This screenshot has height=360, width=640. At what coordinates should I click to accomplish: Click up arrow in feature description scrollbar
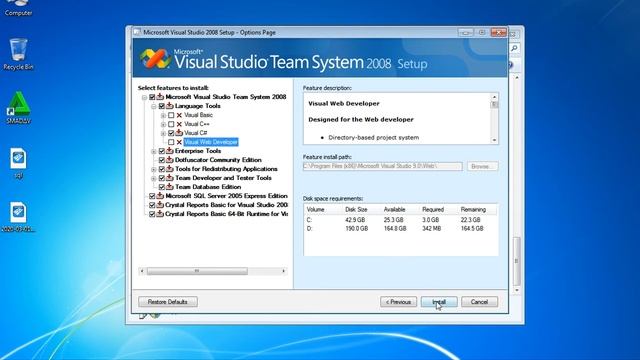click(x=494, y=97)
